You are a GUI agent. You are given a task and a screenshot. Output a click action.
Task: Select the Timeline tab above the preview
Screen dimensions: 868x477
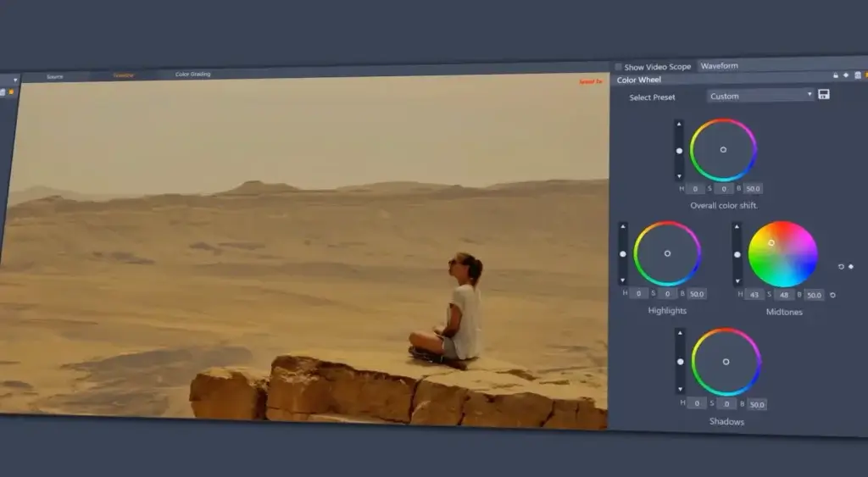tap(124, 75)
